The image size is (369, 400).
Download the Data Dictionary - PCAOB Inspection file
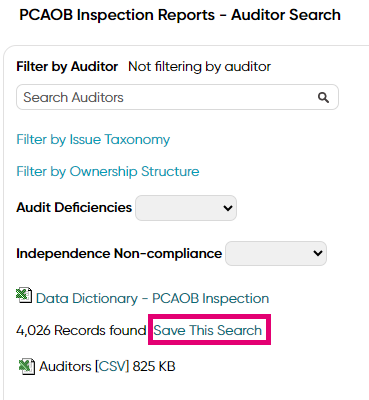pos(152,298)
